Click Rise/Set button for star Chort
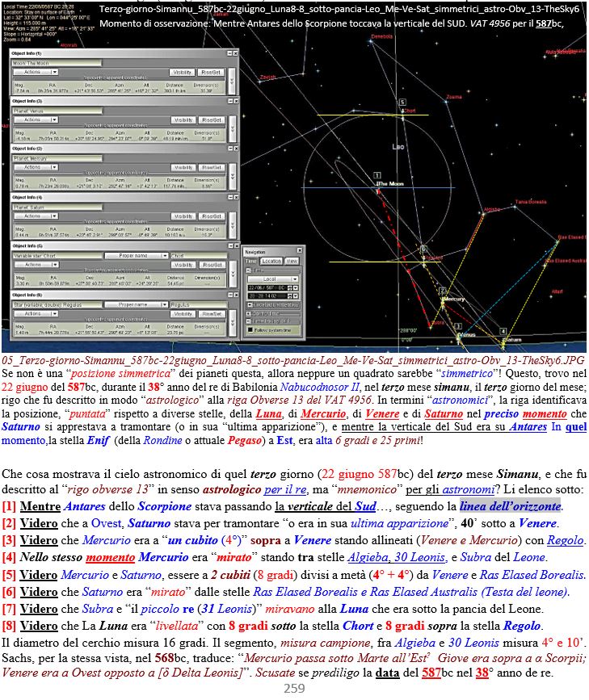The image size is (589, 700). (212, 265)
